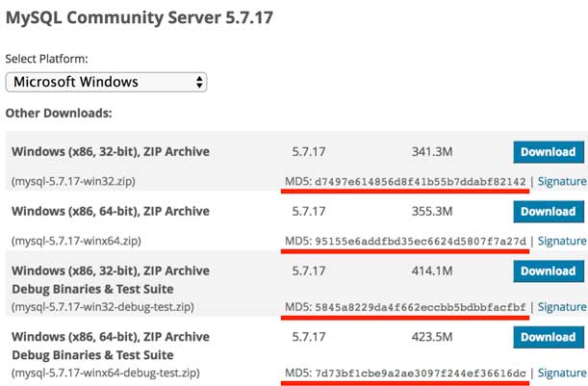Screen dimensions: 588x386
Task: Open Signature link for mysql-5.7.17-win32.zip
Action: (561, 181)
